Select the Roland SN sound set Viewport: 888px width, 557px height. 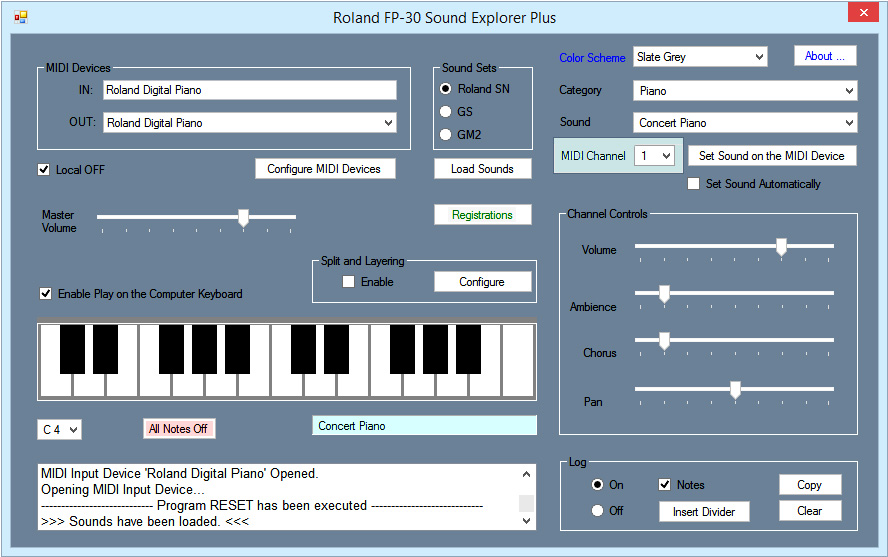pyautogui.click(x=446, y=88)
